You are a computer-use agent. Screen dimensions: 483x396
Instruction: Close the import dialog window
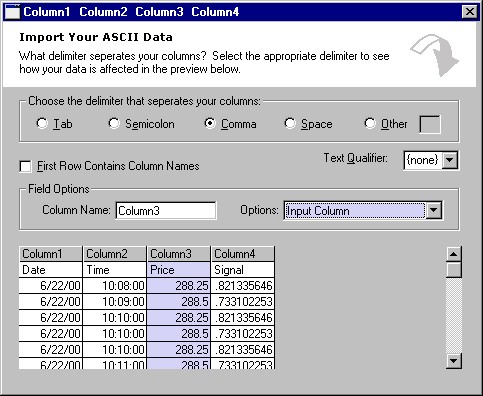[469, 12]
